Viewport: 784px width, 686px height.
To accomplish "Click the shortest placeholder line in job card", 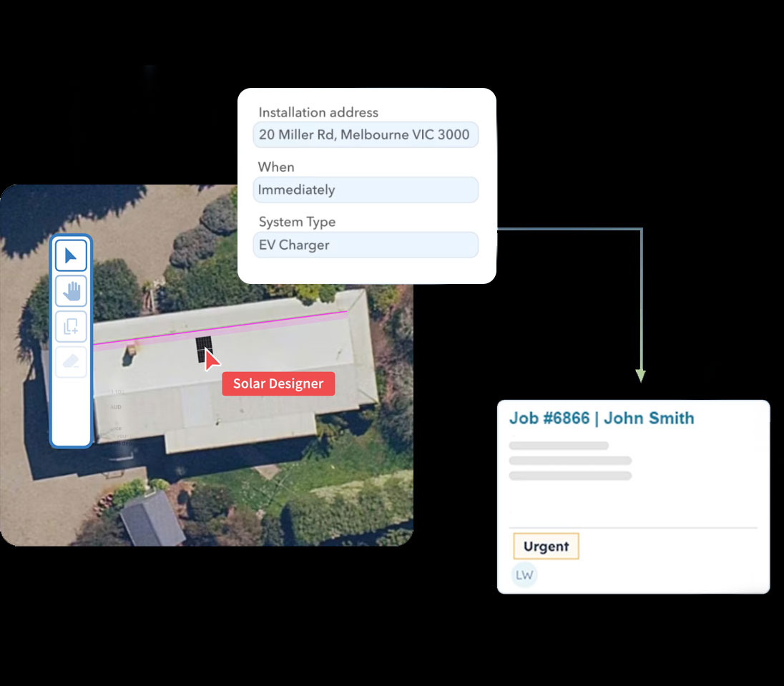I will coord(559,446).
